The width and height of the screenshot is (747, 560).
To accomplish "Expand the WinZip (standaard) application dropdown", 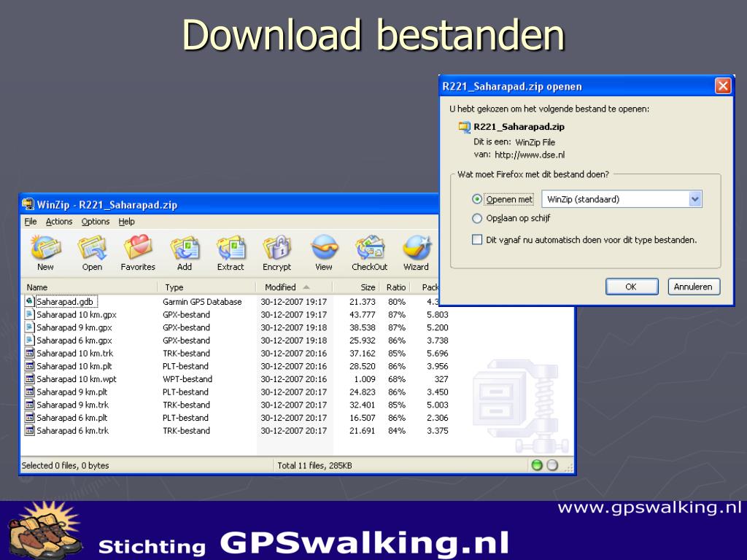I will [x=695, y=199].
